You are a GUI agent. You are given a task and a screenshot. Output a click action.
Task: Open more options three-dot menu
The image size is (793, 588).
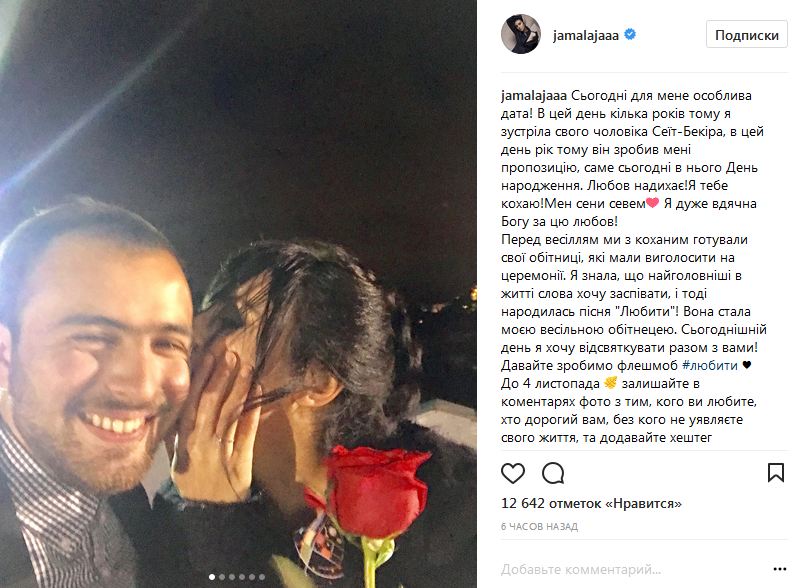coord(780,569)
